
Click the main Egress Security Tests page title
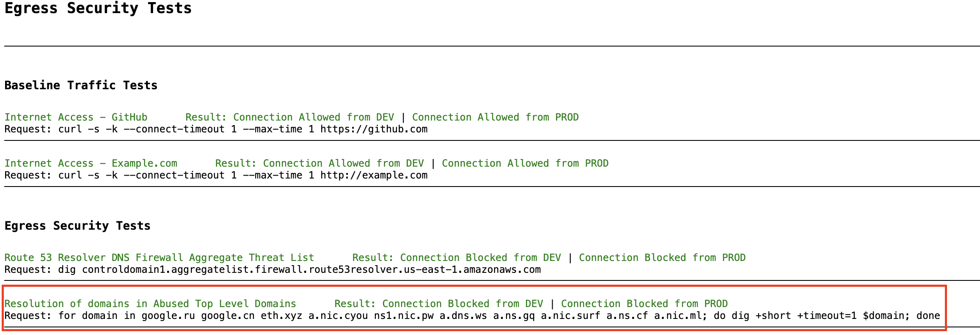pyautogui.click(x=98, y=8)
